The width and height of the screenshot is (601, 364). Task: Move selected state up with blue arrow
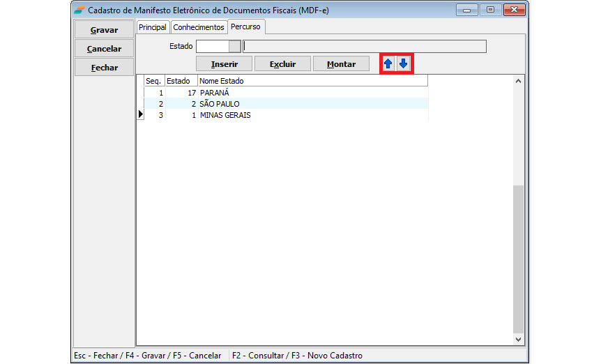[388, 64]
